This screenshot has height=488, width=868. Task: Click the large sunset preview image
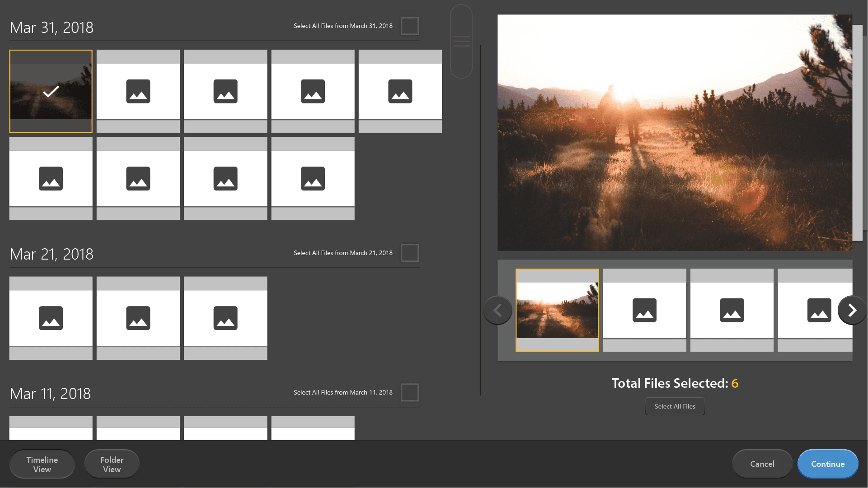[675, 133]
